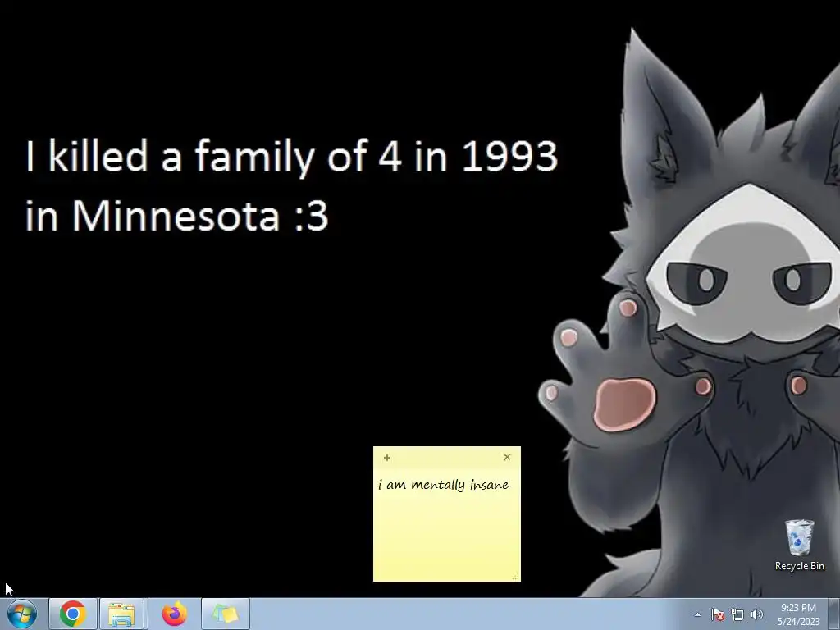Screen dimensions: 840x630
Task: Delete the sticky note with X
Action: pyautogui.click(x=507, y=457)
